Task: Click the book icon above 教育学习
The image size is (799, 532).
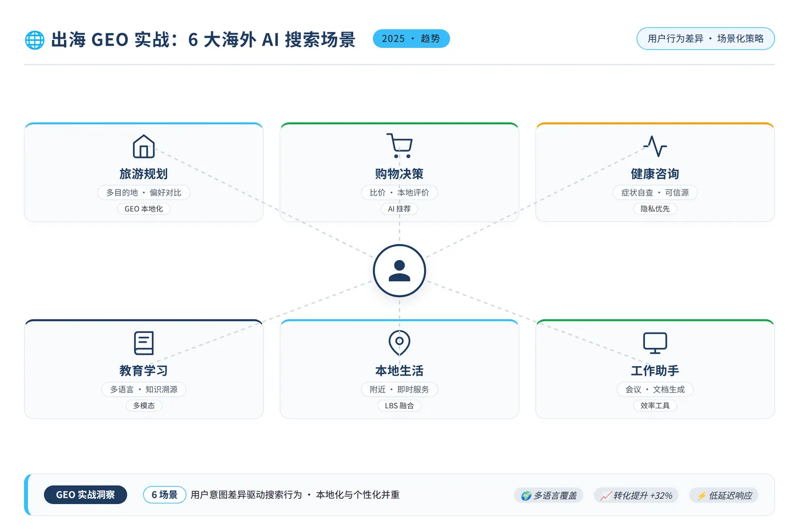Action: [x=144, y=343]
